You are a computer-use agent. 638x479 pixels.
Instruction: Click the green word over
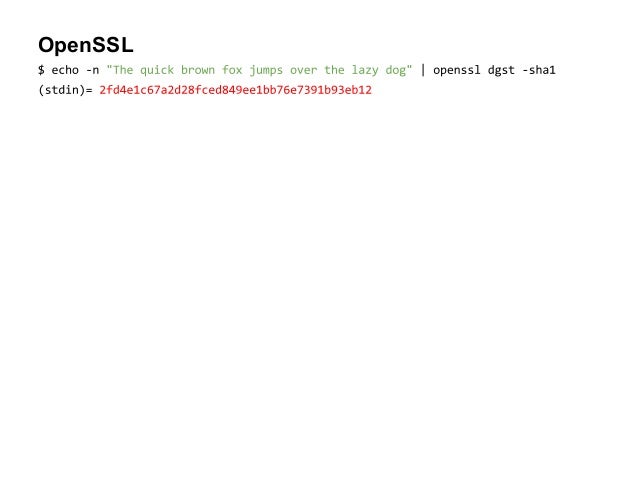[304, 70]
